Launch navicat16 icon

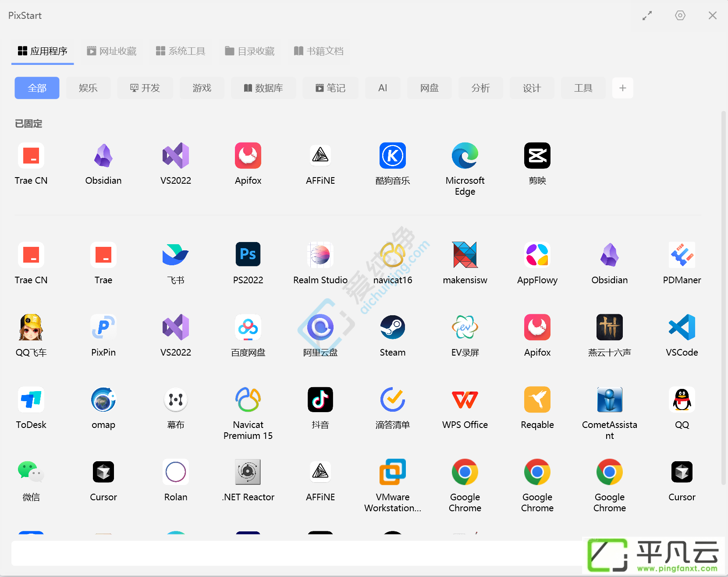coord(393,255)
